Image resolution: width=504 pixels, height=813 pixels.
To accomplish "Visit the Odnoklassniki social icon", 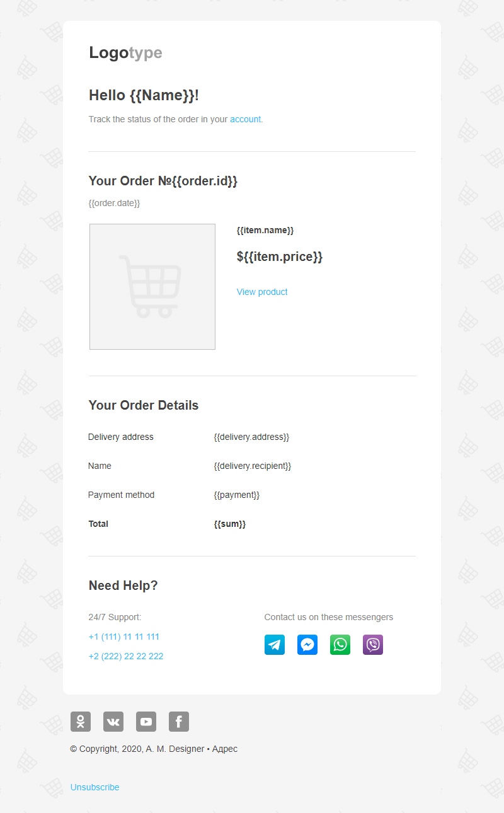I will tap(81, 722).
